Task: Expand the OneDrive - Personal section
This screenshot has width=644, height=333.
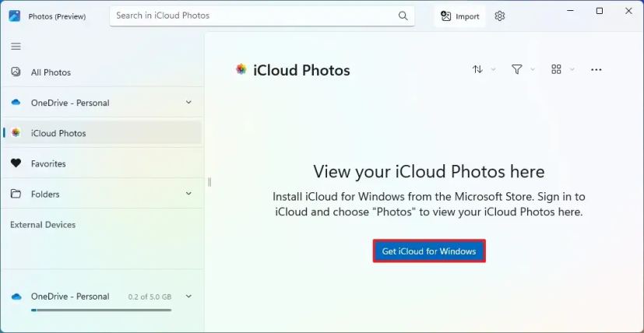Action: [x=188, y=103]
